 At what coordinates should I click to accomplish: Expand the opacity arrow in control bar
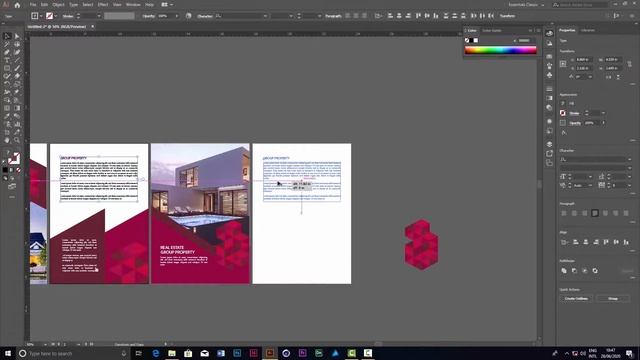click(x=177, y=16)
